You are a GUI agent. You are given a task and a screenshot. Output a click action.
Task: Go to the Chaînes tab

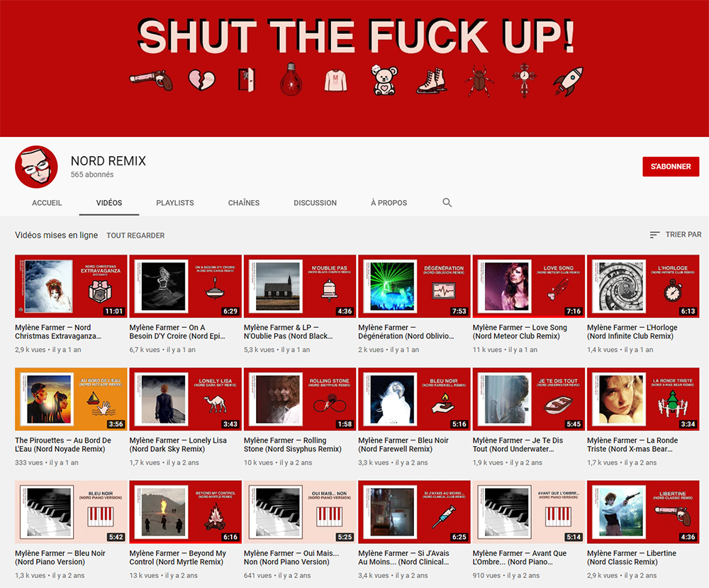point(244,203)
